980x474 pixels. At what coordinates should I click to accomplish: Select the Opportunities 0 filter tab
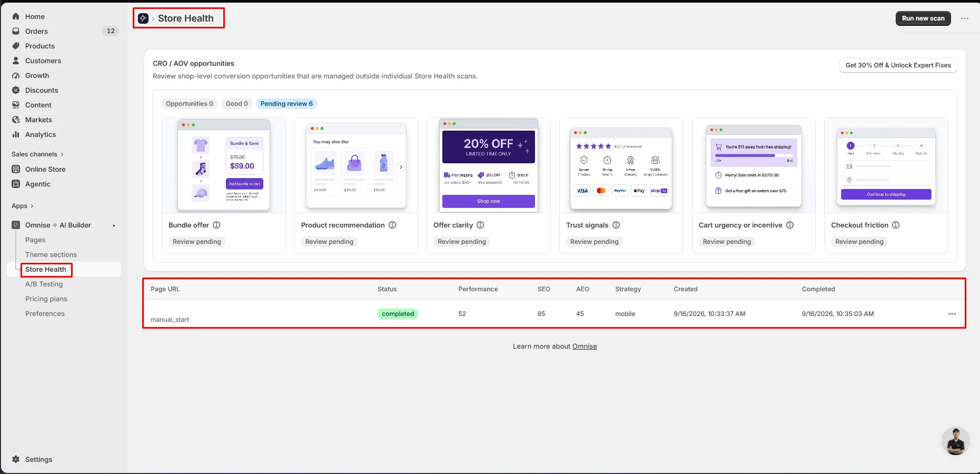pyautogui.click(x=190, y=104)
